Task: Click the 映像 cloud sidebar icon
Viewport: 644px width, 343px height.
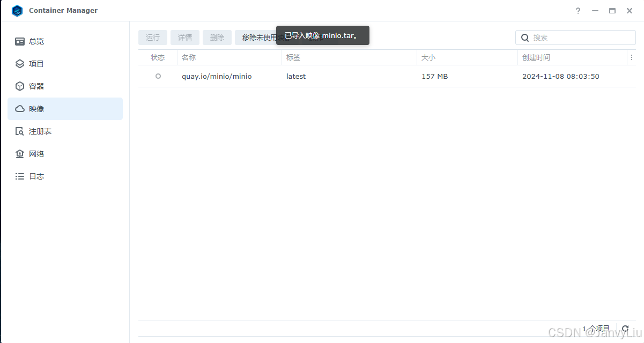Action: [x=20, y=109]
